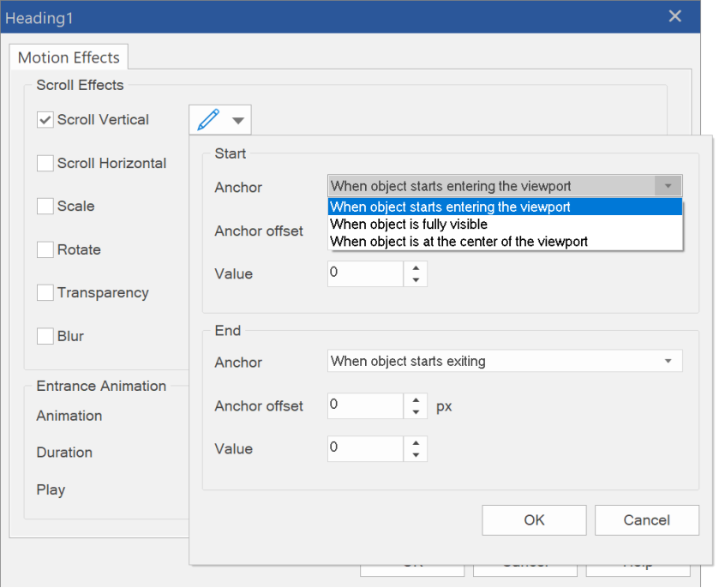Uncheck the Scroll Vertical checkbox

[x=45, y=120]
